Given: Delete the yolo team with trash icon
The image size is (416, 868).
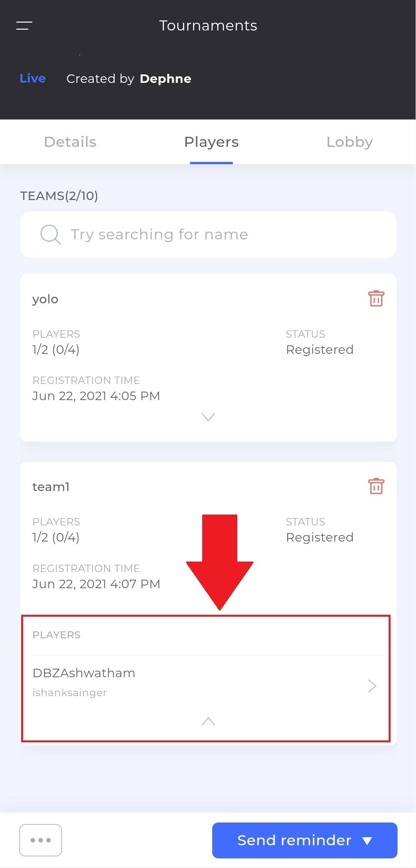Looking at the screenshot, I should coord(376,298).
